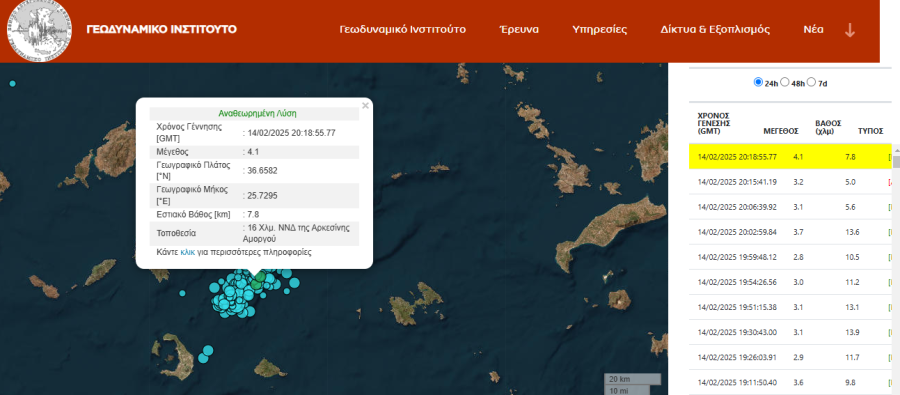Open the Έρευνα menu

click(519, 30)
